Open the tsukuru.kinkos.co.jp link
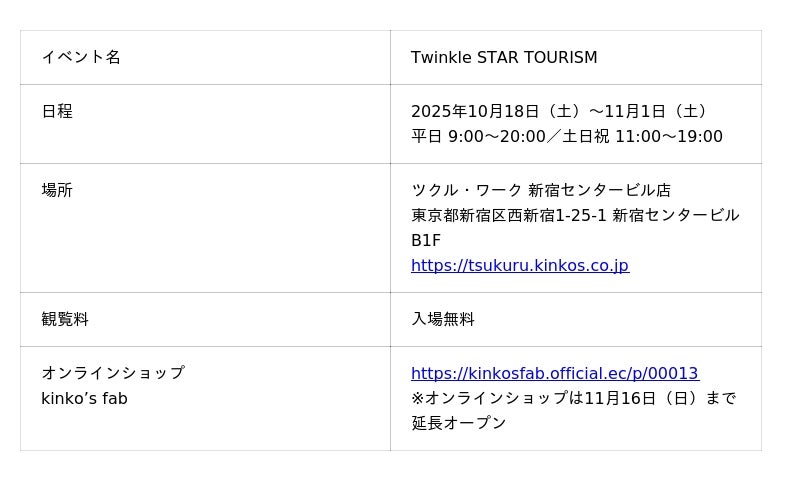 point(519,266)
